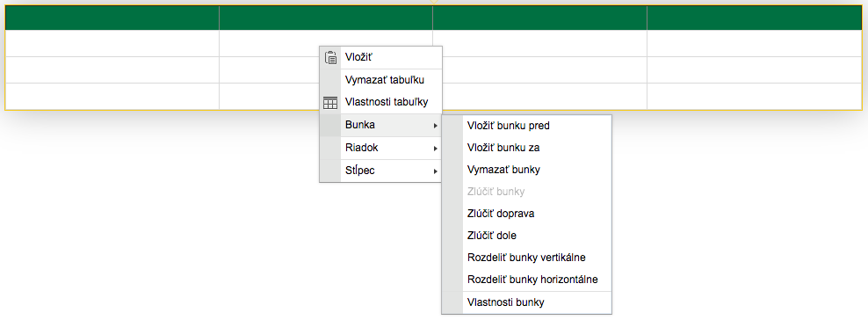This screenshot has height=320, width=868.
Task: Select Rozdeliť bunky horizontálne
Action: click(527, 280)
